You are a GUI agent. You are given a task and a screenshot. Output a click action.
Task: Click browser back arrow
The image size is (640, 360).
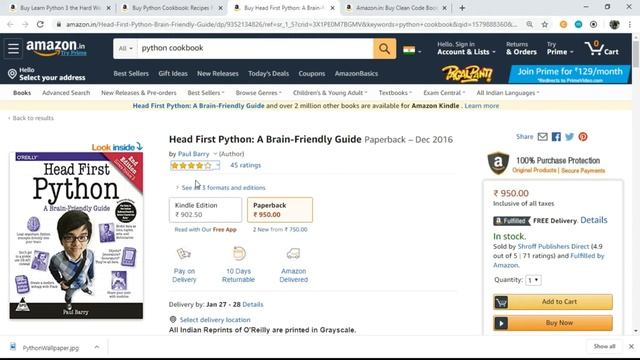pos(10,24)
